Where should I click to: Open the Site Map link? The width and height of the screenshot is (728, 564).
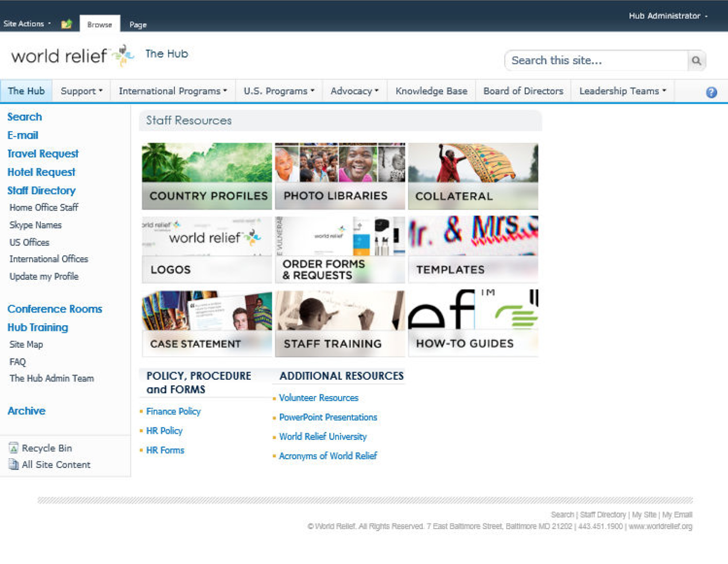pos(26,345)
